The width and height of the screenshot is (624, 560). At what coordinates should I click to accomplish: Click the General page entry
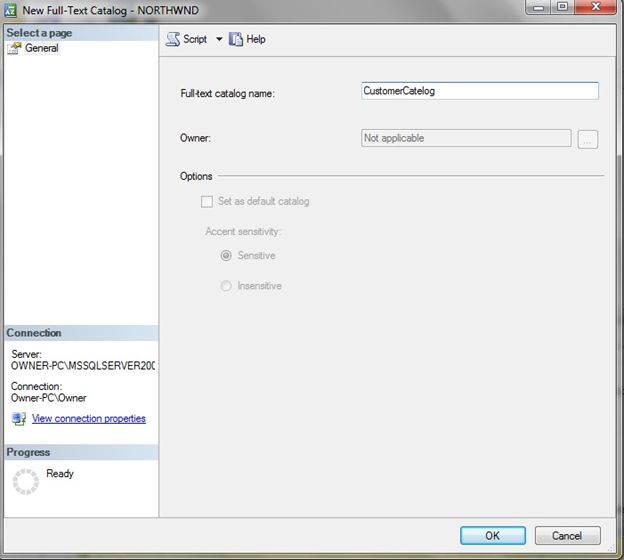[41, 48]
